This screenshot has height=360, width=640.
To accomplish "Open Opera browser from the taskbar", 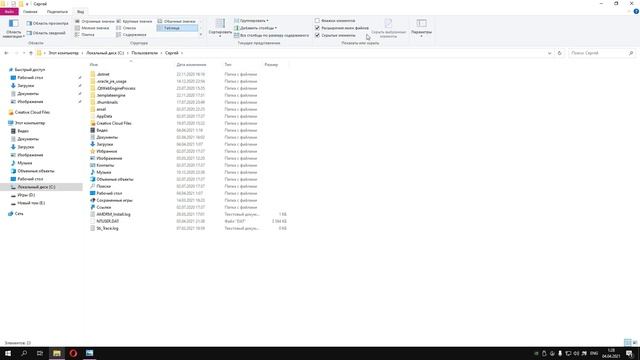I will click(x=73, y=353).
